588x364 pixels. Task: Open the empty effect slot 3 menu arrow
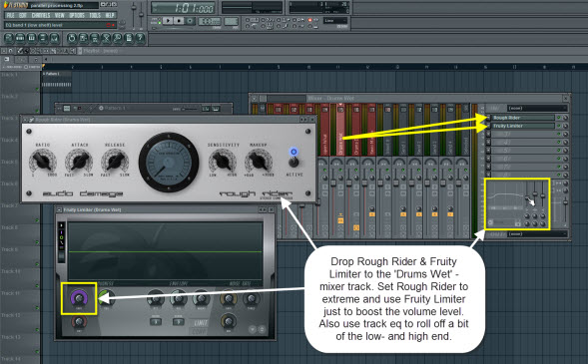[x=488, y=134]
